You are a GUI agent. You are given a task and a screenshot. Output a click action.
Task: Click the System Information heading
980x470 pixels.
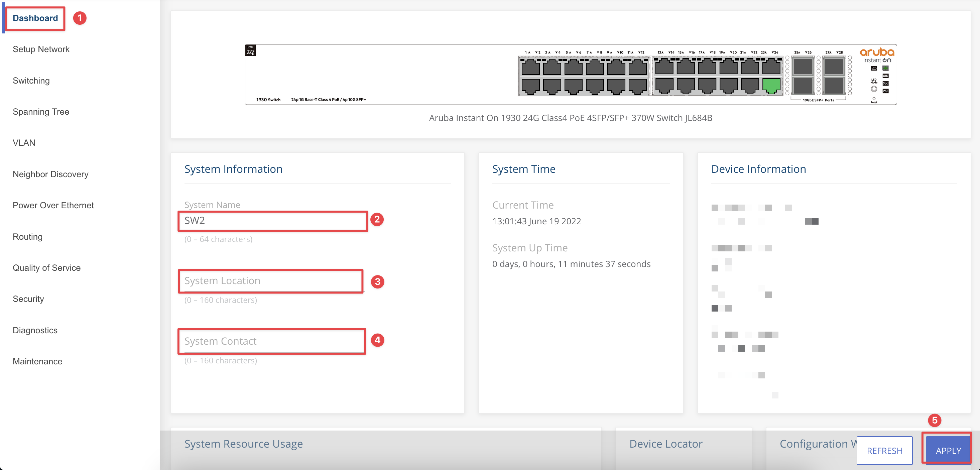click(x=233, y=169)
